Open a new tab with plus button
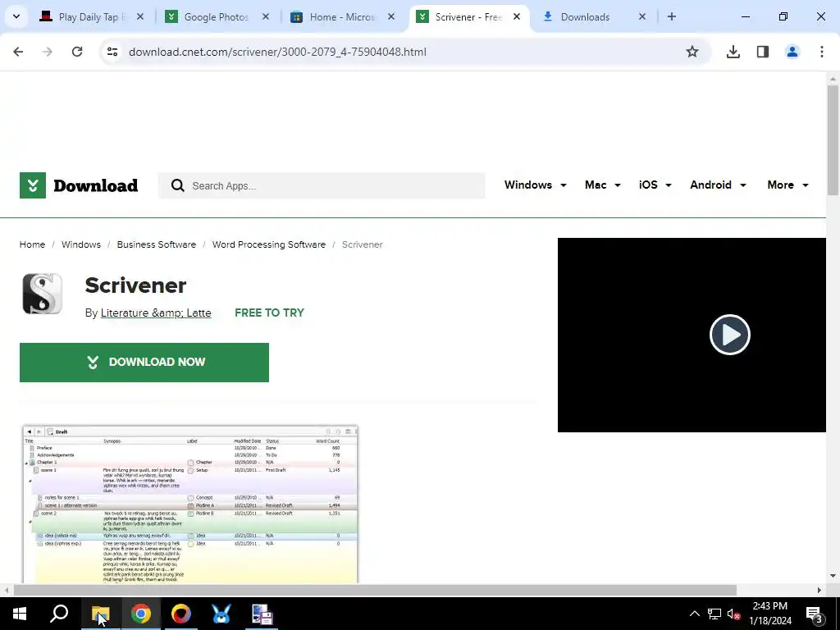Viewport: 840px width, 630px height. [671, 16]
